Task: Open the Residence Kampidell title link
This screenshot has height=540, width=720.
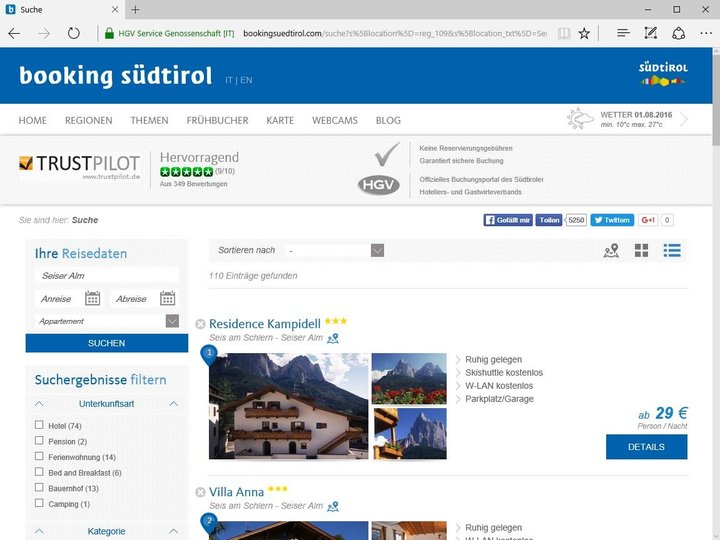Action: (x=264, y=324)
